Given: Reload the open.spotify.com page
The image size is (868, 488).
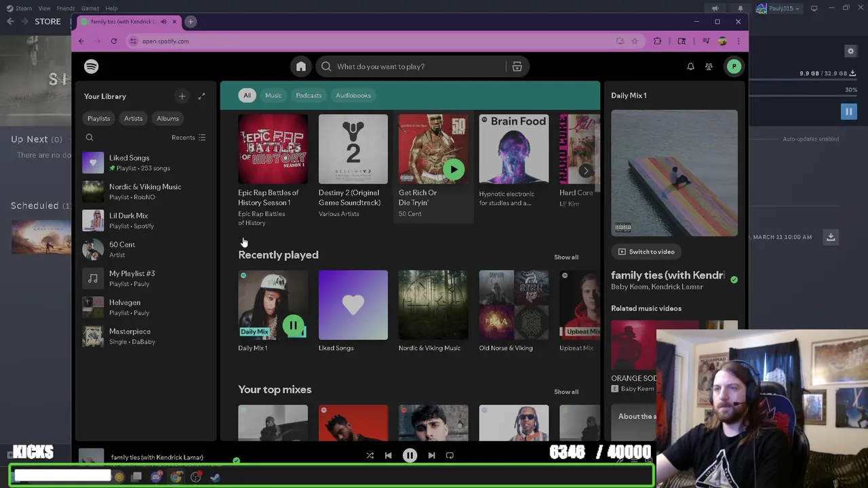Looking at the screenshot, I should [114, 41].
